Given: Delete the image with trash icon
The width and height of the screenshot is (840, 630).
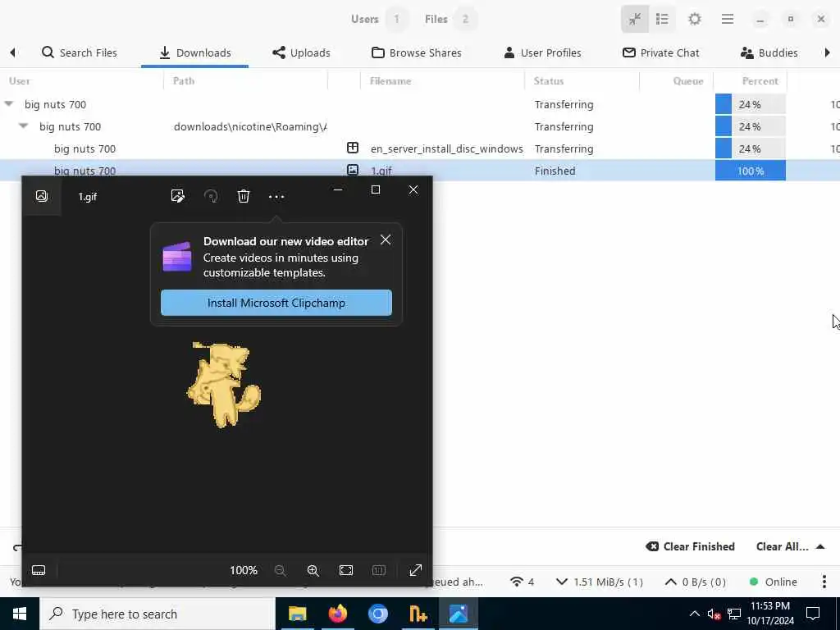Looking at the screenshot, I should click(x=243, y=196).
